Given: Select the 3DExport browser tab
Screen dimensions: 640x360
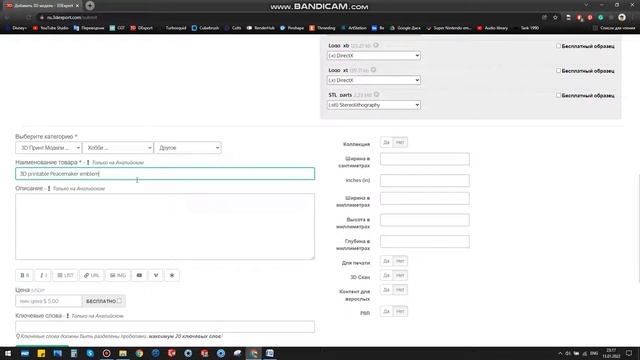Looking at the screenshot, I should (42, 6).
